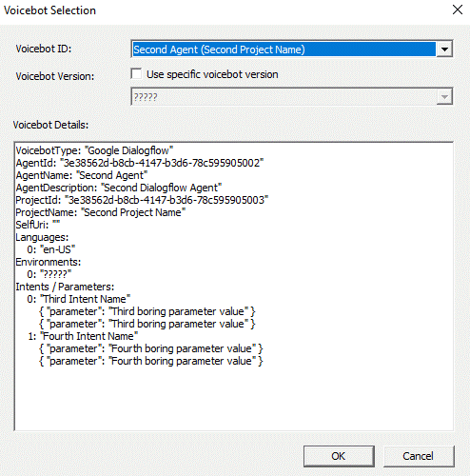The height and width of the screenshot is (476, 470).
Task: Enable Use specific voicebot version checkbox
Action: (136, 74)
